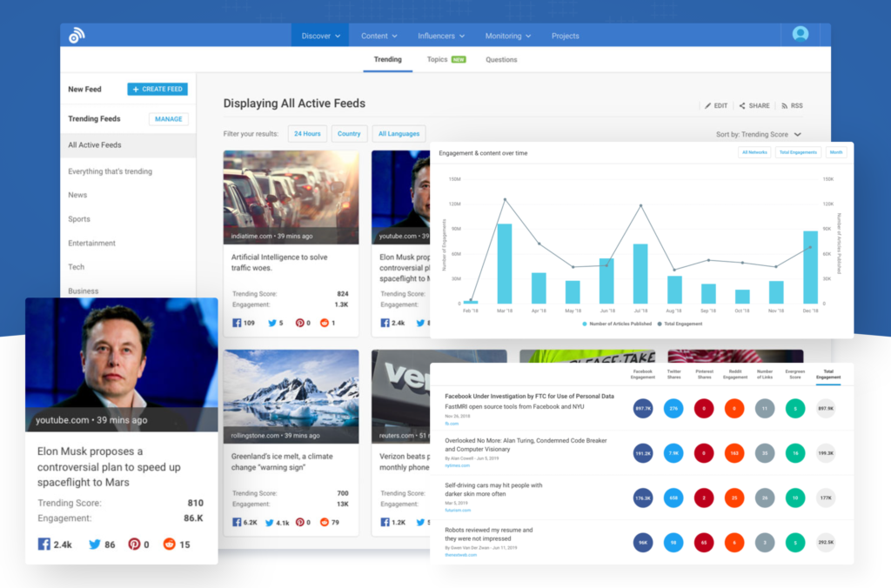Open the RSS feed icon
Image resolution: width=891 pixels, height=588 pixels.
tap(784, 105)
